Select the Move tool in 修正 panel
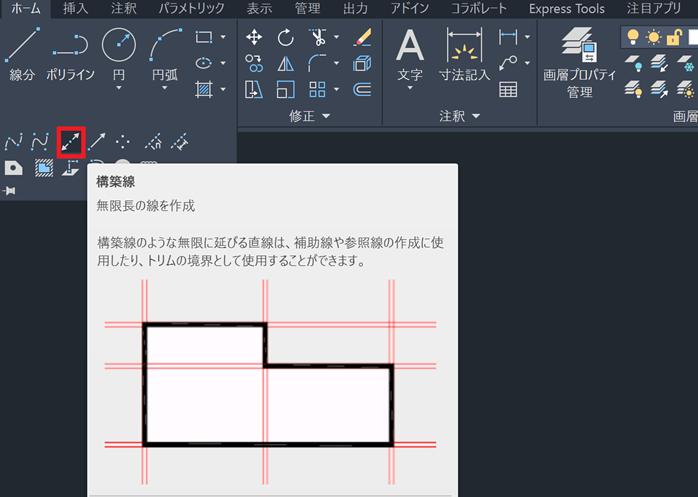The height and width of the screenshot is (497, 698). 254,38
